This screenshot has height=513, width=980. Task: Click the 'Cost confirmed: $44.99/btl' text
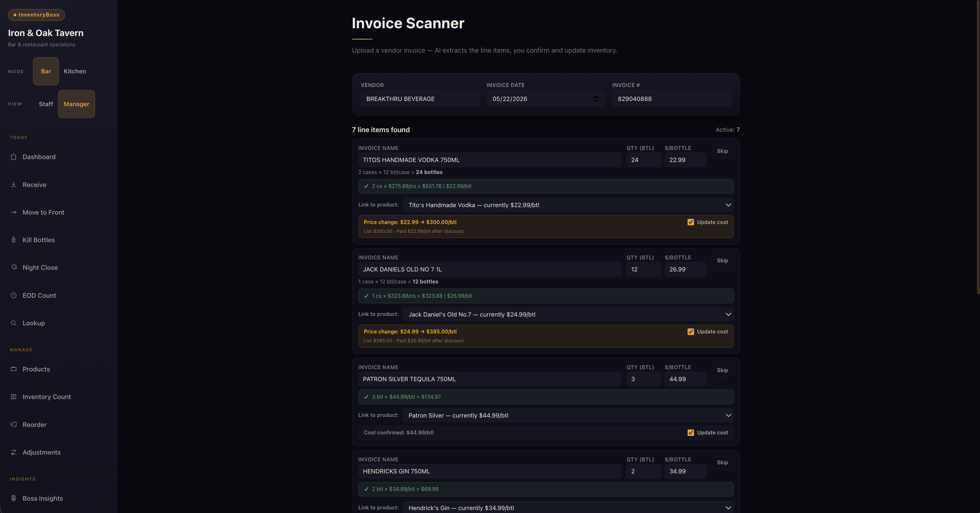click(398, 432)
